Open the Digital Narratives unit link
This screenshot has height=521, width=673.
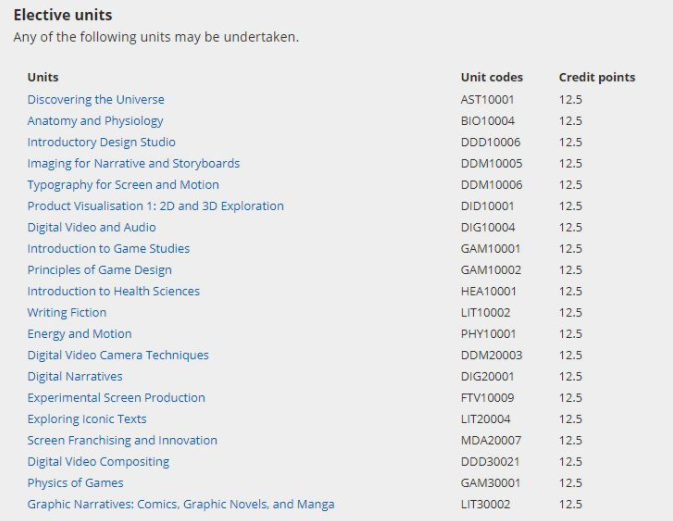(75, 376)
